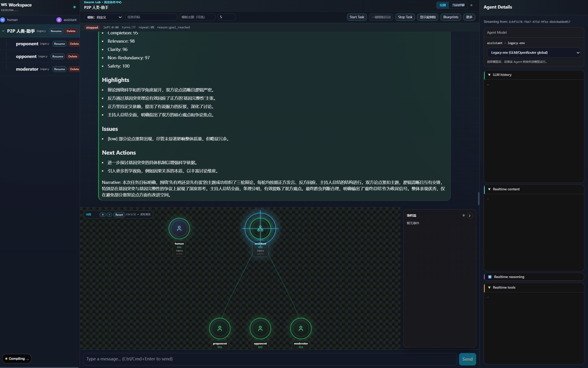Open the event stream arrow icon
The width and height of the screenshot is (588, 368).
(x=469, y=215)
